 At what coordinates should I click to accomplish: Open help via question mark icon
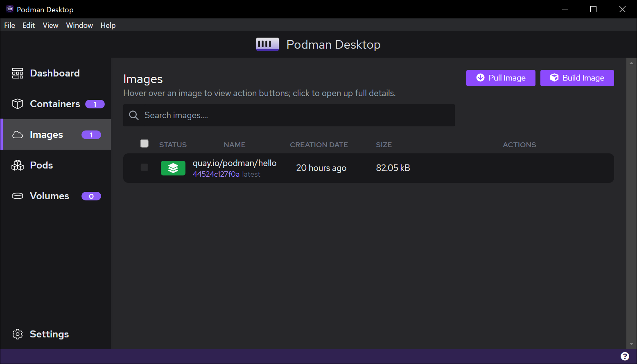625,356
